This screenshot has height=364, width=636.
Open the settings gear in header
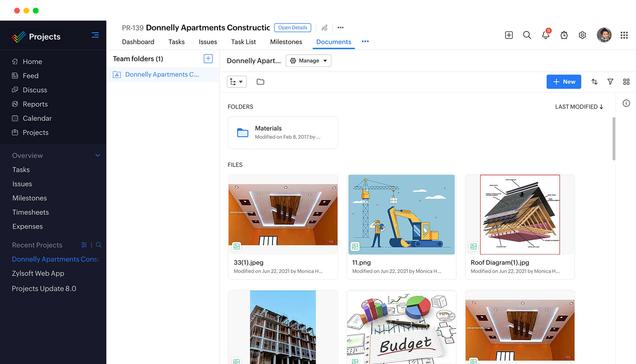pyautogui.click(x=582, y=35)
